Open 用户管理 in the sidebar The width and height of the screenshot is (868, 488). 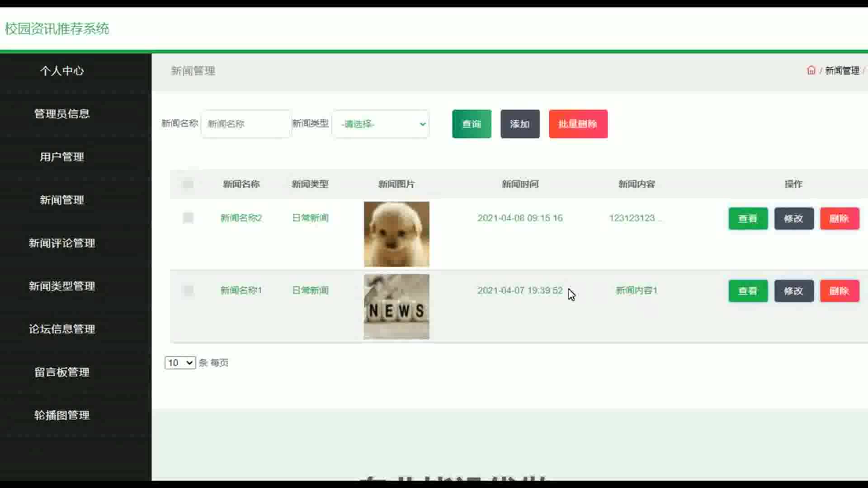coord(62,157)
